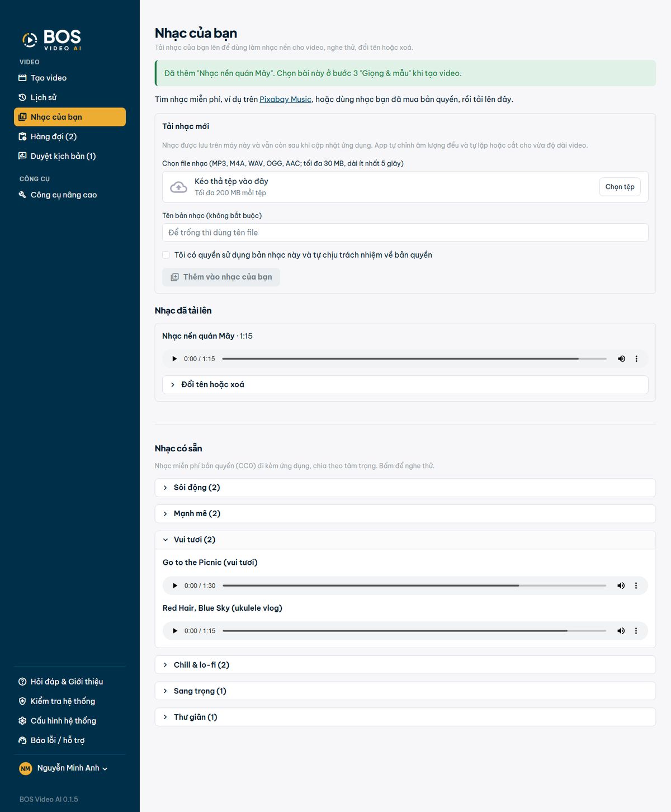Tick the copyright responsibility checkbox
The image size is (671, 812).
(166, 255)
